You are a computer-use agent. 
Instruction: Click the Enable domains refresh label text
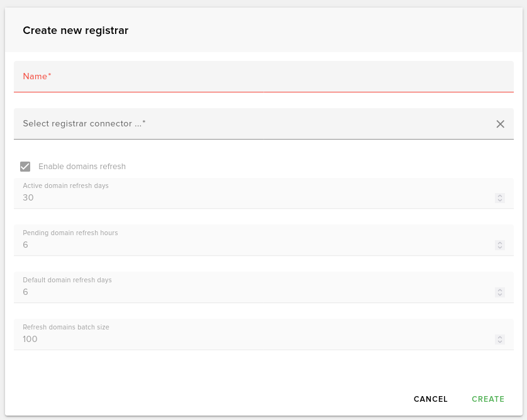[x=82, y=166]
